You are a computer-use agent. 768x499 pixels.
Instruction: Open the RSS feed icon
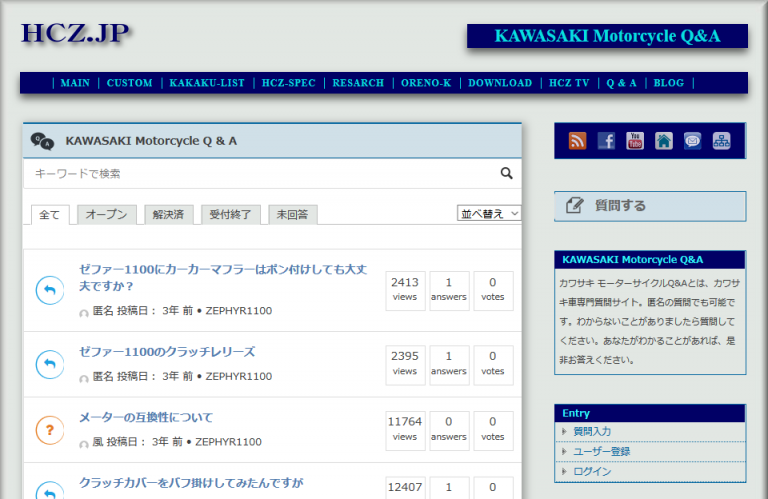pyautogui.click(x=577, y=141)
